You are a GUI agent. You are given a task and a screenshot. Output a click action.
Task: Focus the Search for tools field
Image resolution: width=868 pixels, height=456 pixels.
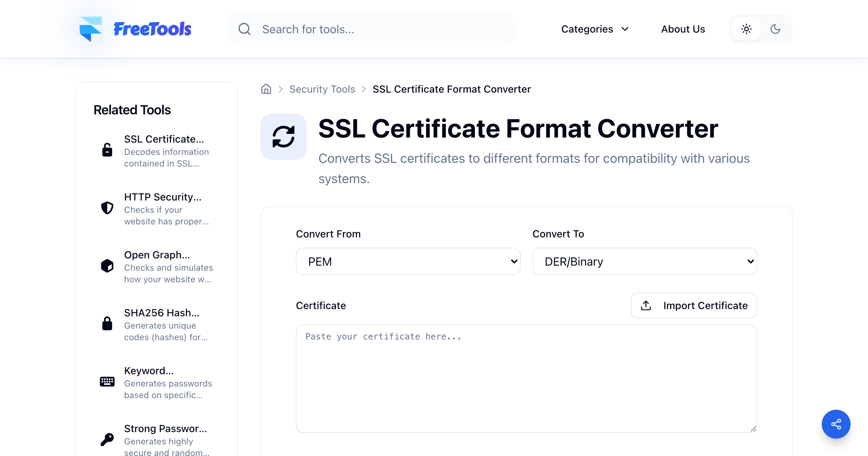coord(370,29)
